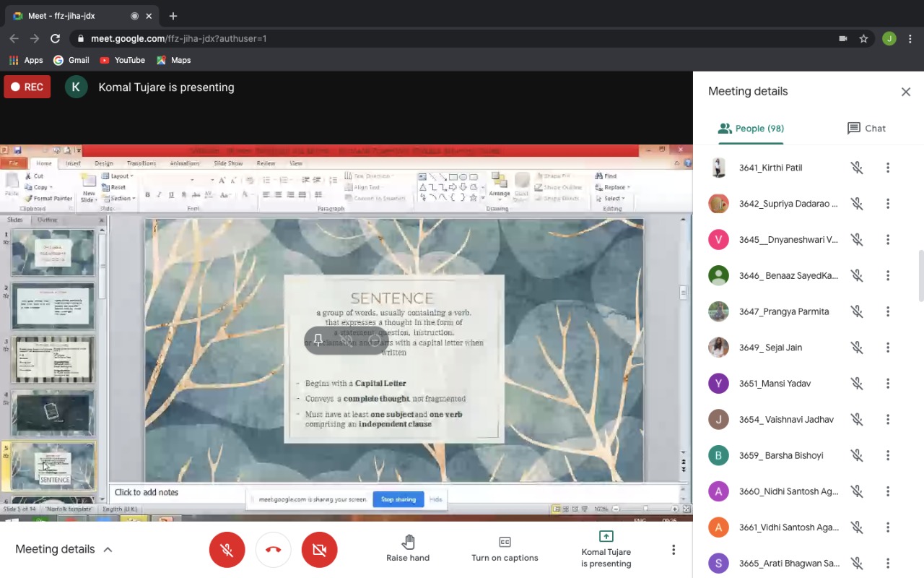Toggle the camera off button

click(x=319, y=550)
